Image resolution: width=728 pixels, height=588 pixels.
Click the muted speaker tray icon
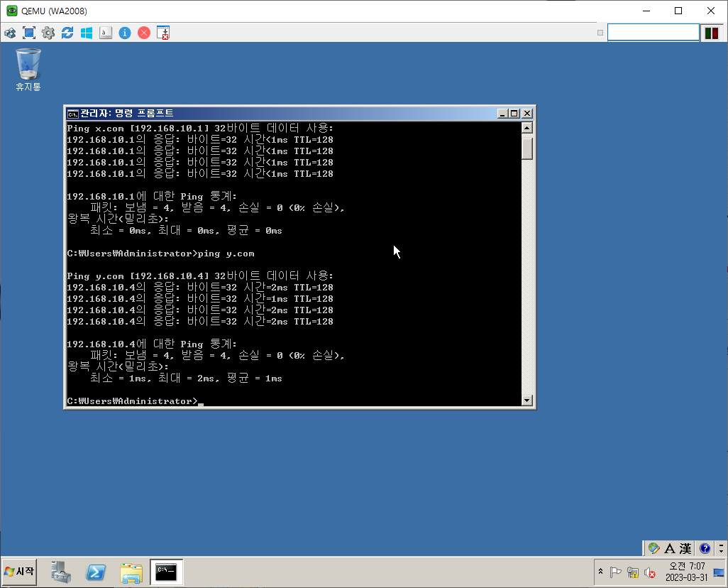[x=649, y=572]
